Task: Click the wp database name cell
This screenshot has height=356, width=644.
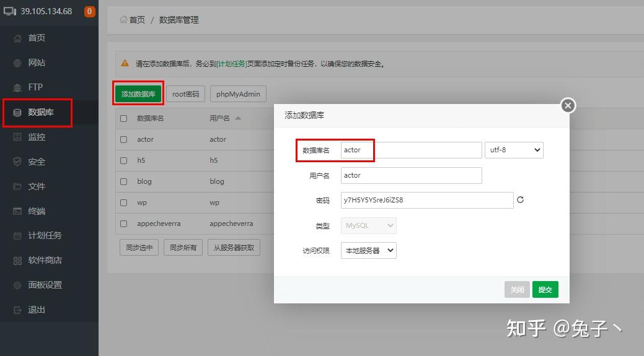Action: click(142, 202)
